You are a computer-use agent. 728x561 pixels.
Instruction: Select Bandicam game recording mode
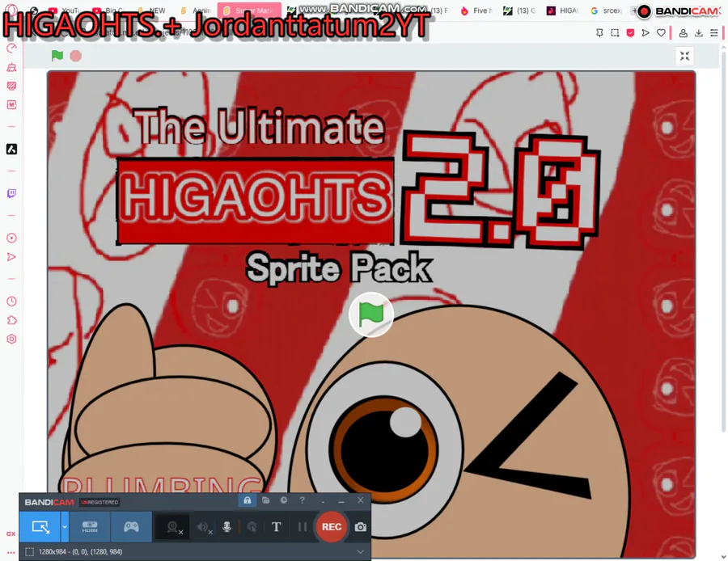pyautogui.click(x=131, y=527)
